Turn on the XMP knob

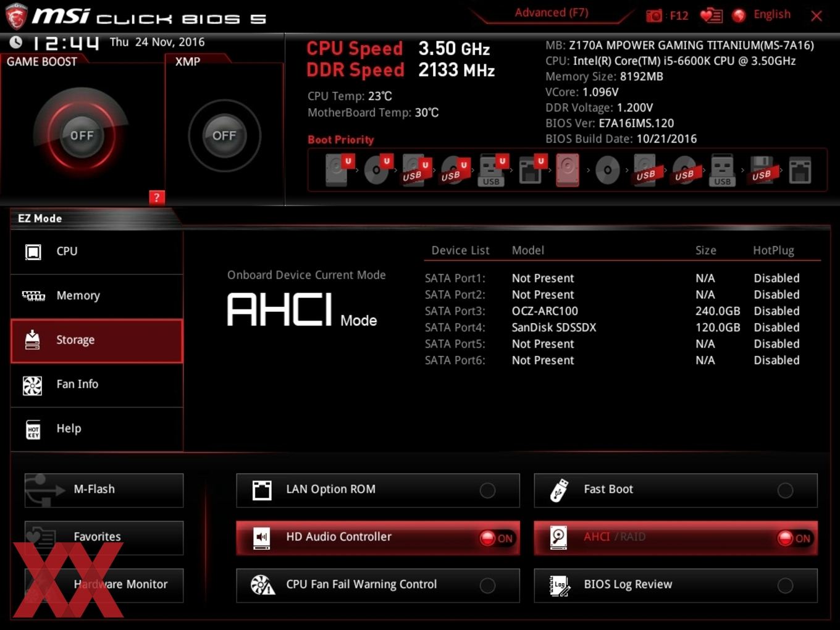(x=224, y=135)
